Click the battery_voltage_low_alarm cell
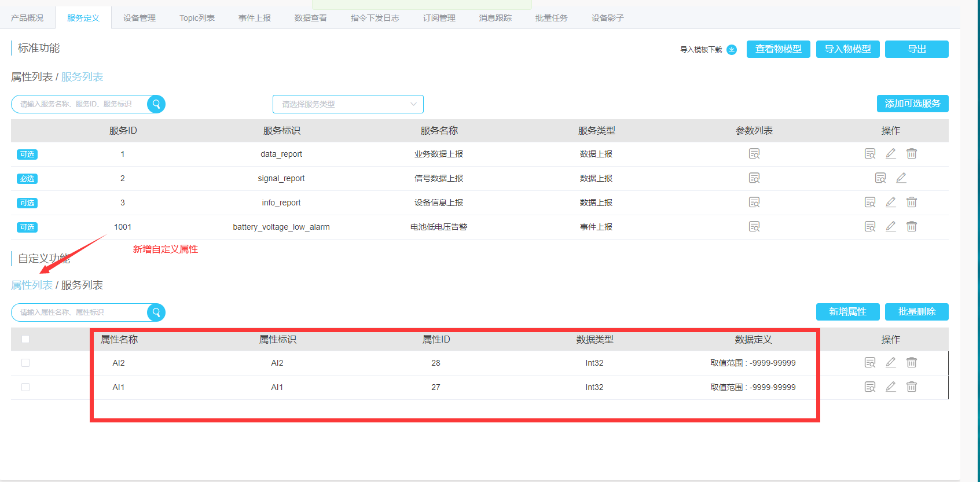 click(281, 227)
